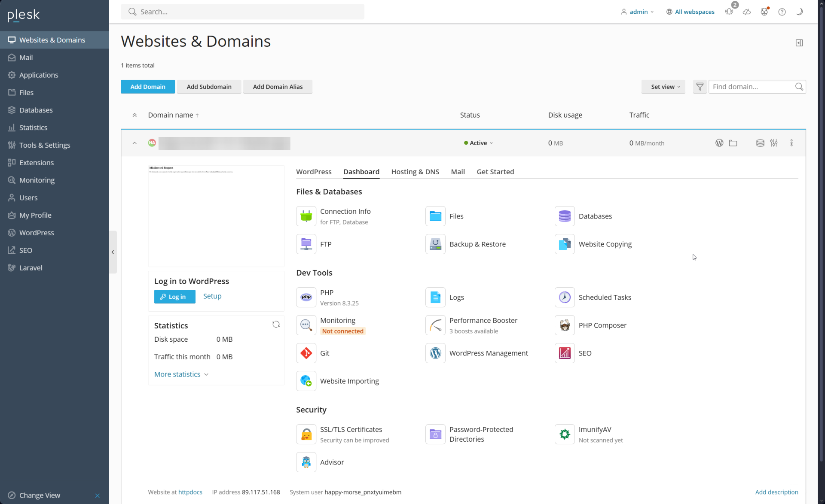825x504 pixels.
Task: Close the Change View option
Action: pos(98,495)
